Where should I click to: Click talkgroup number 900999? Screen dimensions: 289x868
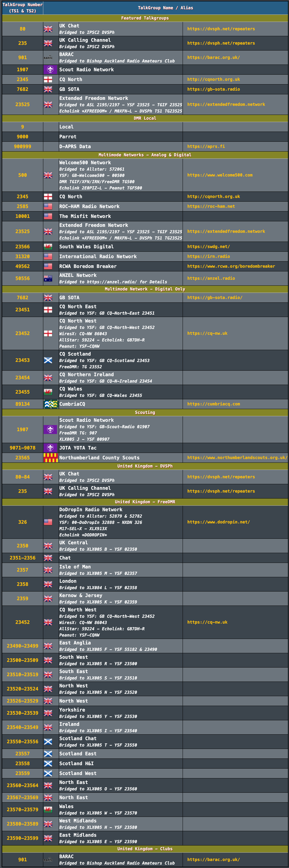pyautogui.click(x=22, y=147)
